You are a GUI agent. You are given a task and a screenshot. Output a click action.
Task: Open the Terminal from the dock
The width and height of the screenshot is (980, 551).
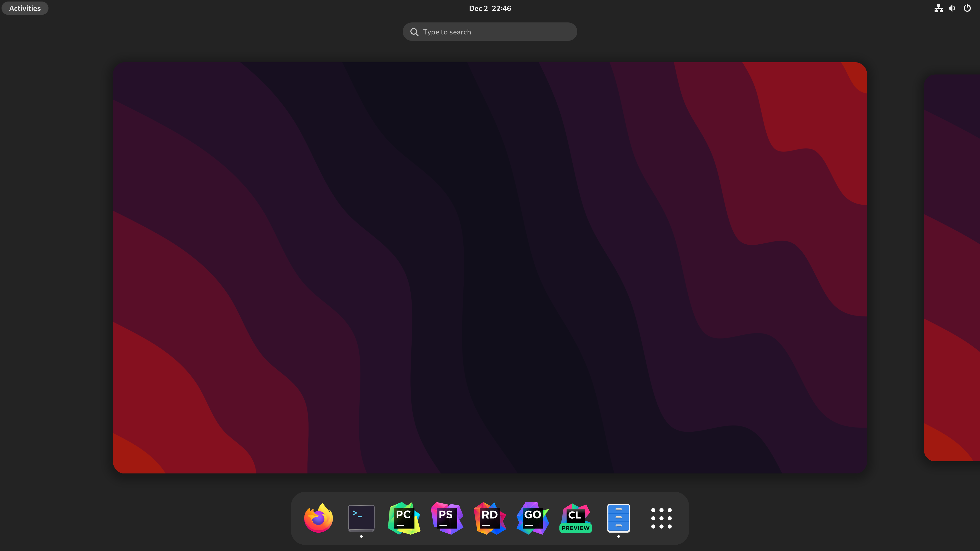point(361,518)
